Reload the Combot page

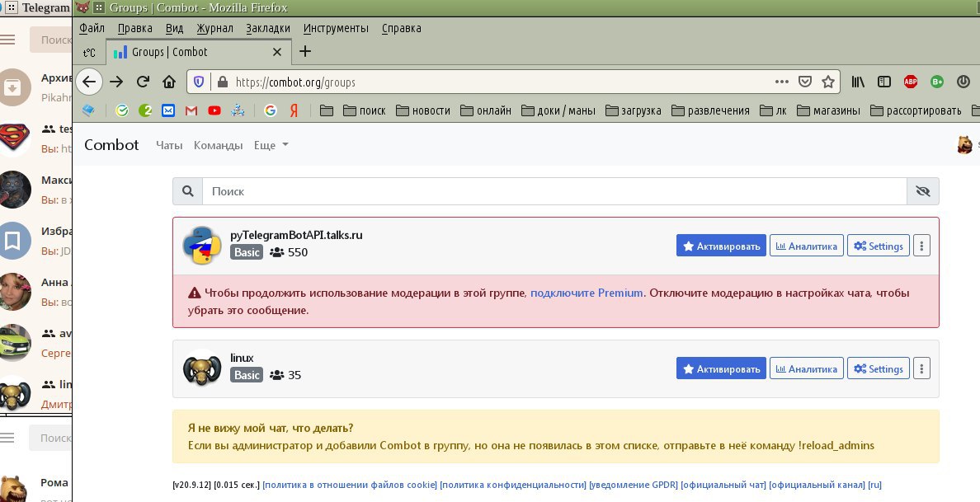(x=144, y=82)
